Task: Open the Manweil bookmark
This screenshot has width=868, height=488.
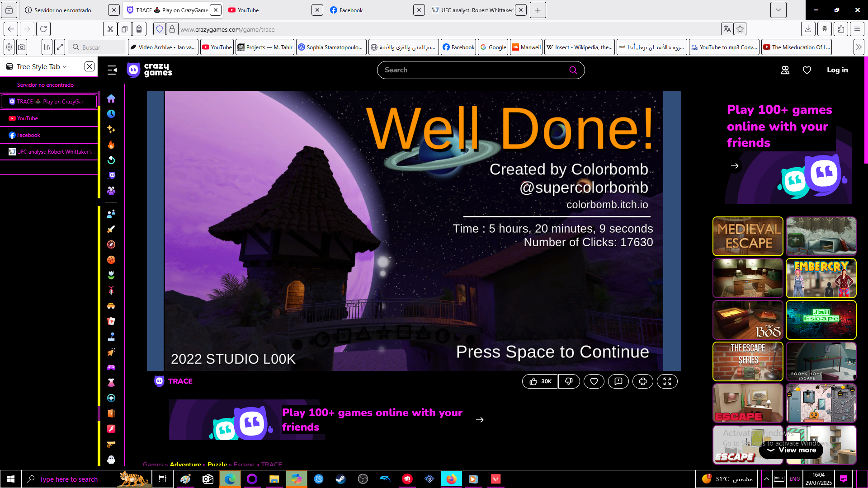Action: (x=526, y=47)
